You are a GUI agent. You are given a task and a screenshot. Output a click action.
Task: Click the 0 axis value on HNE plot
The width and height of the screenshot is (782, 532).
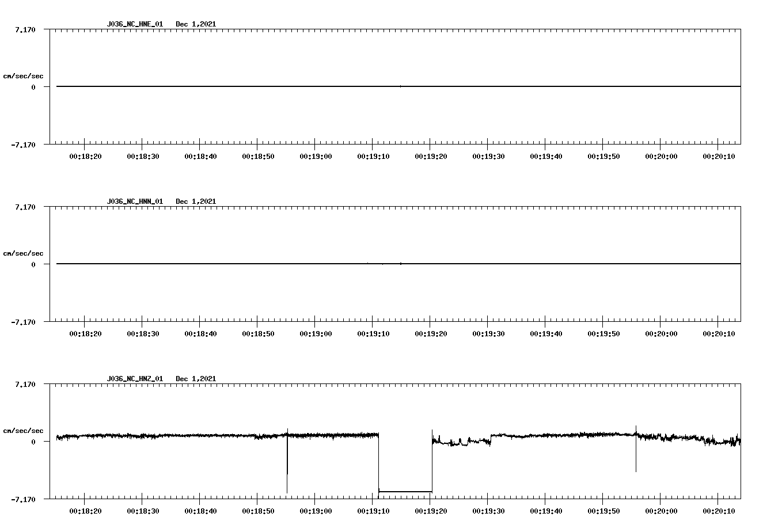click(x=33, y=87)
